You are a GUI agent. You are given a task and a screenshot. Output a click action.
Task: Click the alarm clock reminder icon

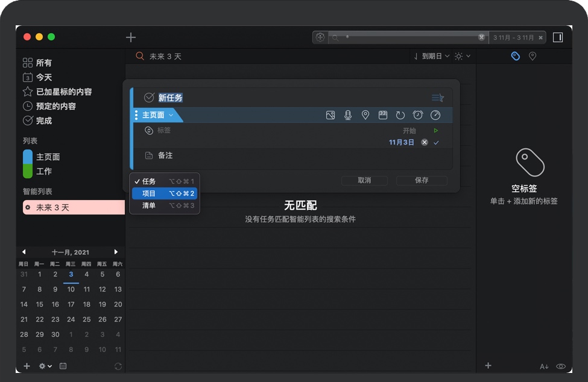[x=418, y=115]
